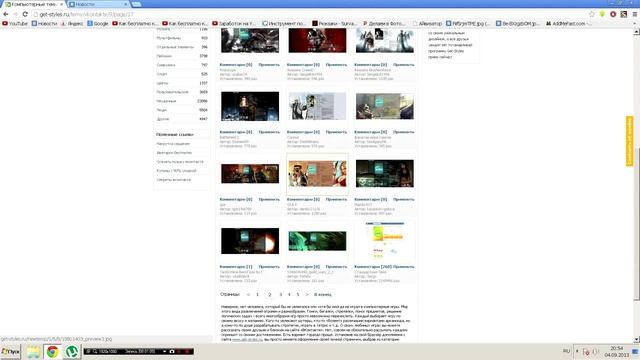Open the Mafia theme thumbnail
The image size is (640, 360).
click(x=384, y=173)
